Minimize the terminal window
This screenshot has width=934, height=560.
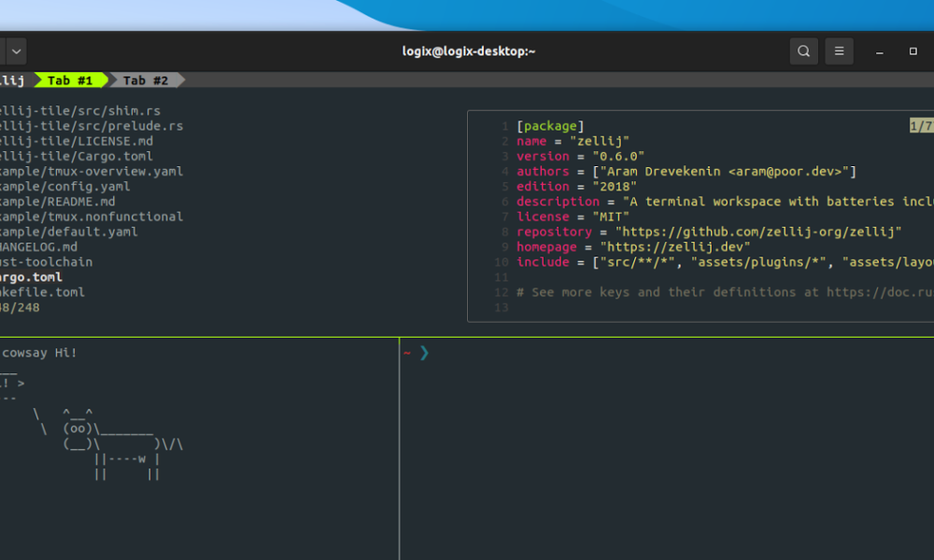879,51
